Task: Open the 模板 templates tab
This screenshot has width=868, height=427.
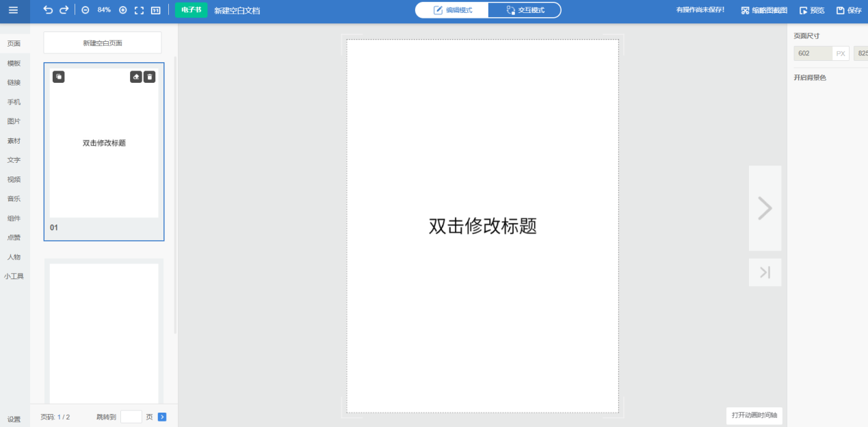Action: 14,63
